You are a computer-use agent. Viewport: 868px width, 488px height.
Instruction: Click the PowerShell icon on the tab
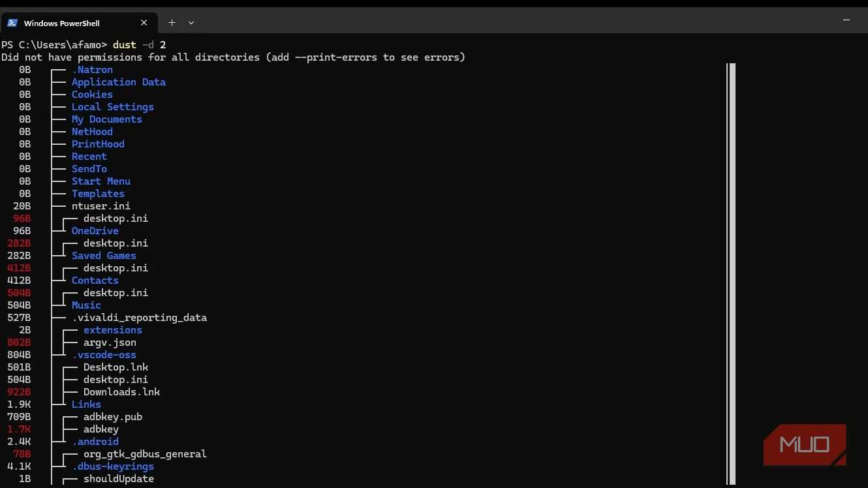(x=12, y=23)
